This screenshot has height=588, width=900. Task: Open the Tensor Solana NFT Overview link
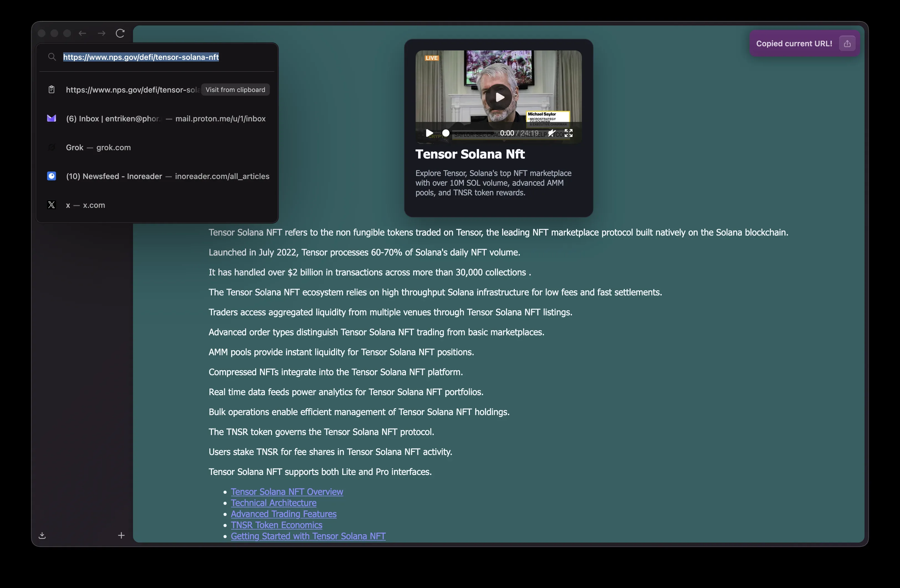[x=287, y=492]
